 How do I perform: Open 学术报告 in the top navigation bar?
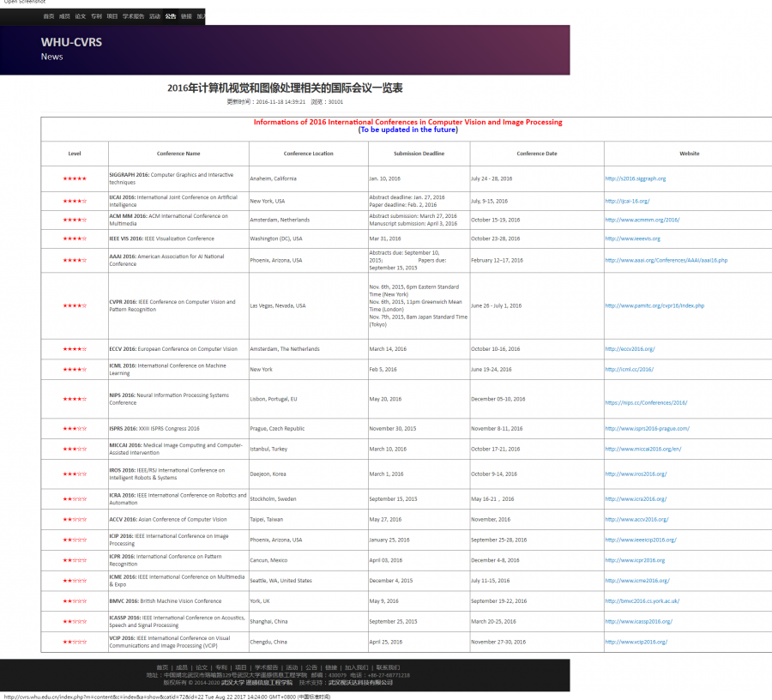pyautogui.click(x=134, y=16)
